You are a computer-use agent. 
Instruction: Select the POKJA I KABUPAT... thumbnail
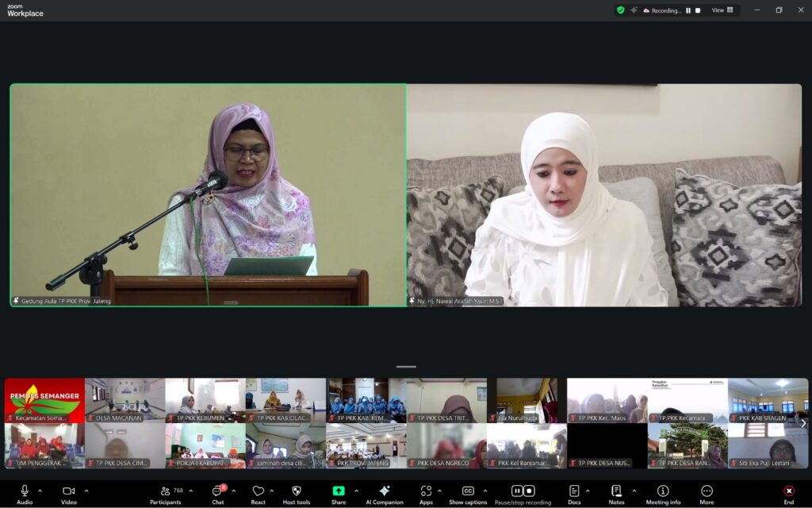point(205,446)
